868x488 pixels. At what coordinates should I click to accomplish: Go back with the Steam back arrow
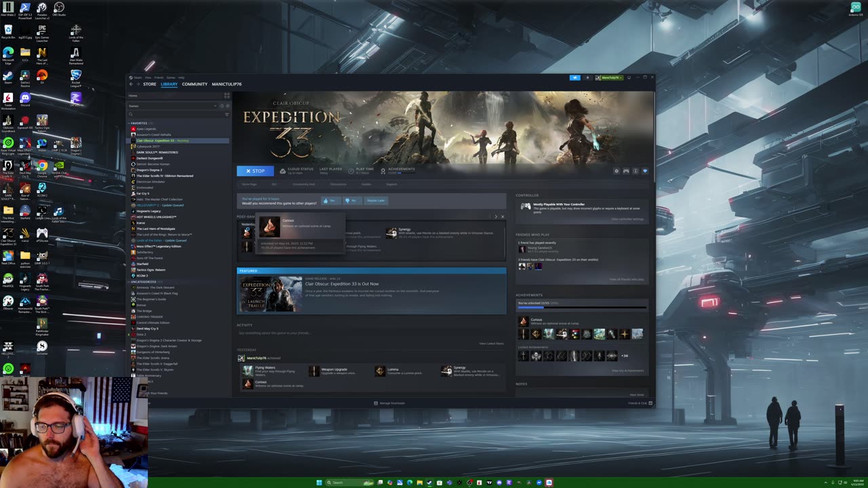pos(131,84)
